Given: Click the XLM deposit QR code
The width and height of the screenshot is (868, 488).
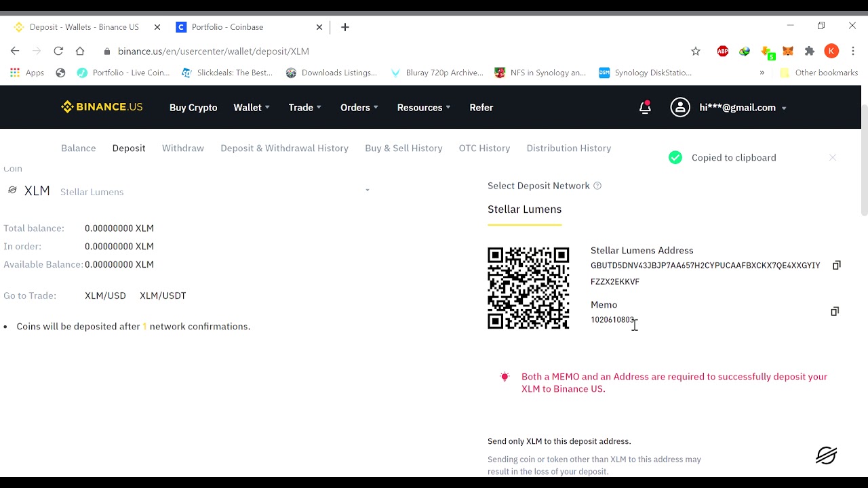Looking at the screenshot, I should (528, 288).
